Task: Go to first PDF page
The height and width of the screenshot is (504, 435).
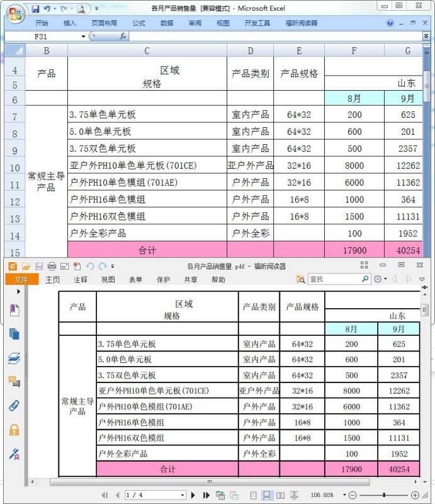Action: click(105, 495)
